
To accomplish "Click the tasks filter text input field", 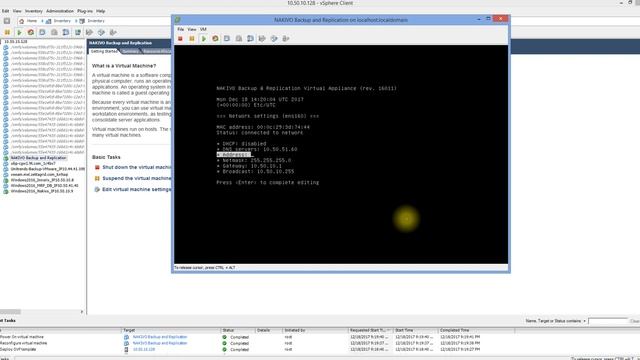I will pyautogui.click(x=608, y=321).
